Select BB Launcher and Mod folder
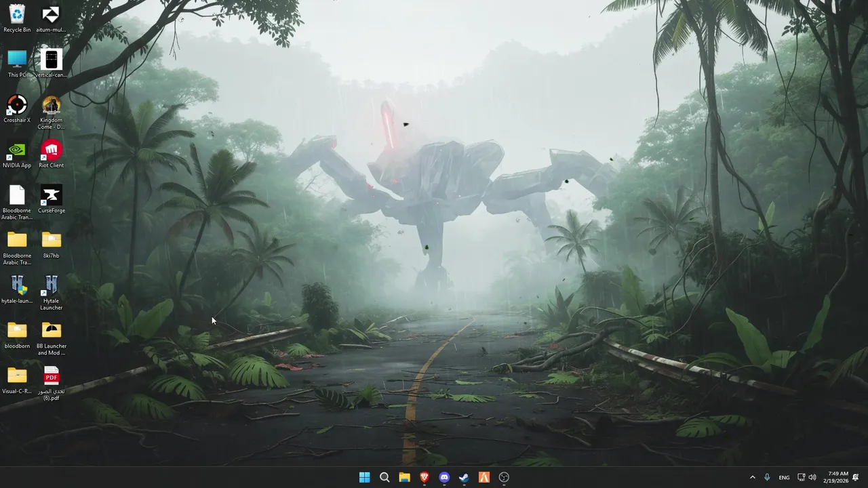 click(x=51, y=338)
